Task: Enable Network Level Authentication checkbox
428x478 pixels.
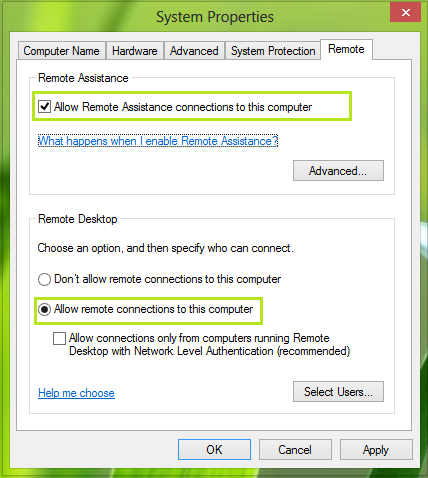Action: pos(59,338)
